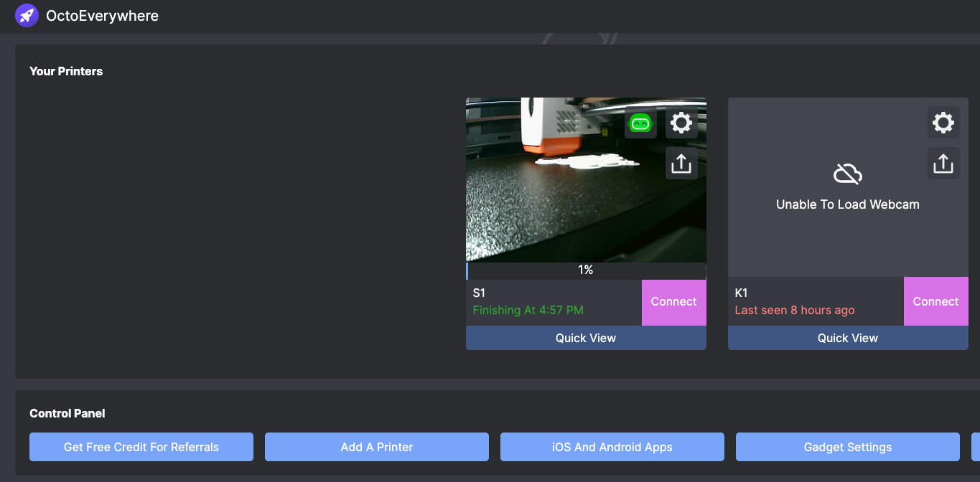Viewport: 980px width, 482px height.
Task: Click the 'Your Printers' heading
Action: (66, 71)
